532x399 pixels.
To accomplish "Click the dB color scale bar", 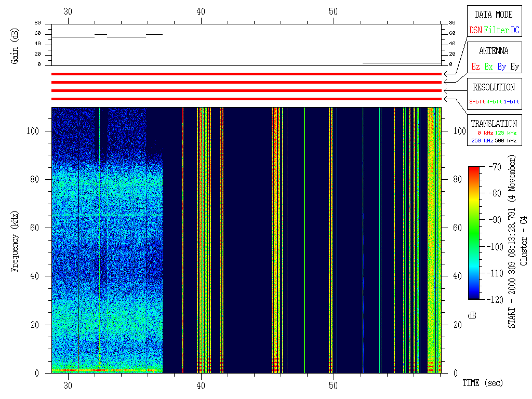I will 473,233.
